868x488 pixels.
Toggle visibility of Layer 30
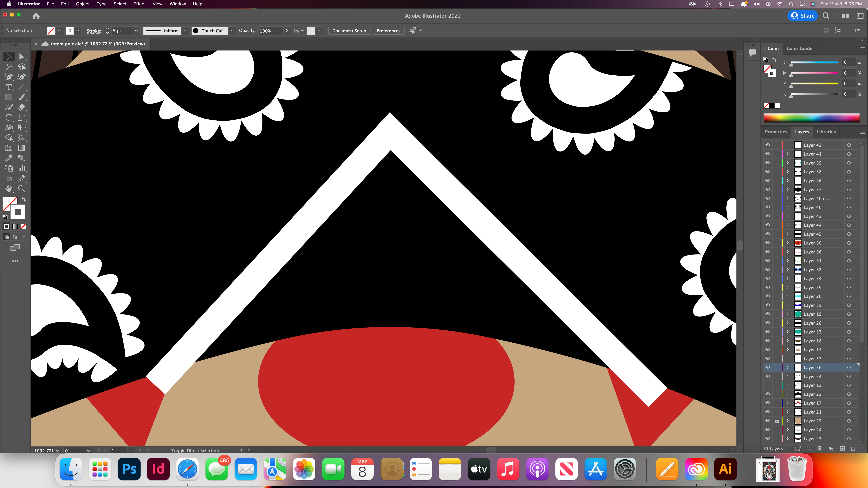[768, 243]
